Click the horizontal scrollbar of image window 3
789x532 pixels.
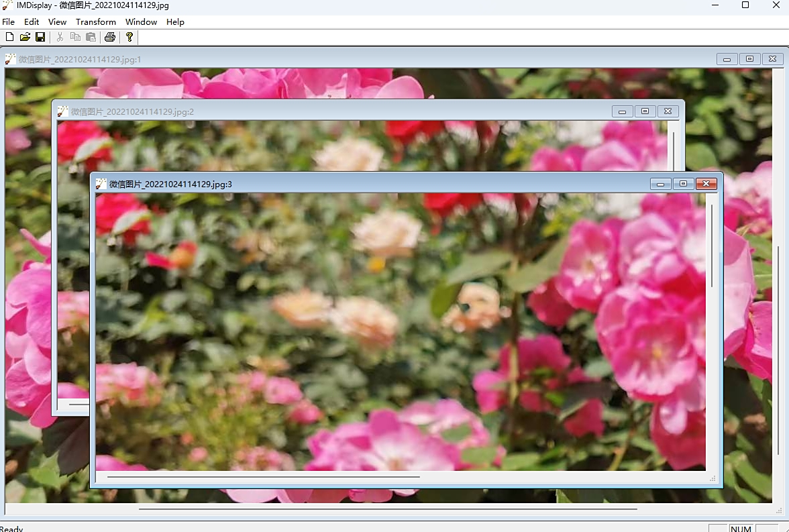(x=263, y=477)
